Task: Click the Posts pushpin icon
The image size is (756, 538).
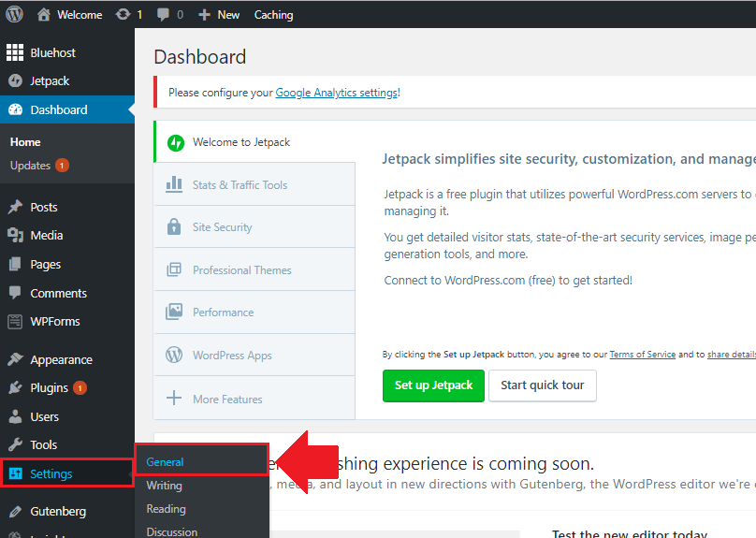Action: coord(15,207)
